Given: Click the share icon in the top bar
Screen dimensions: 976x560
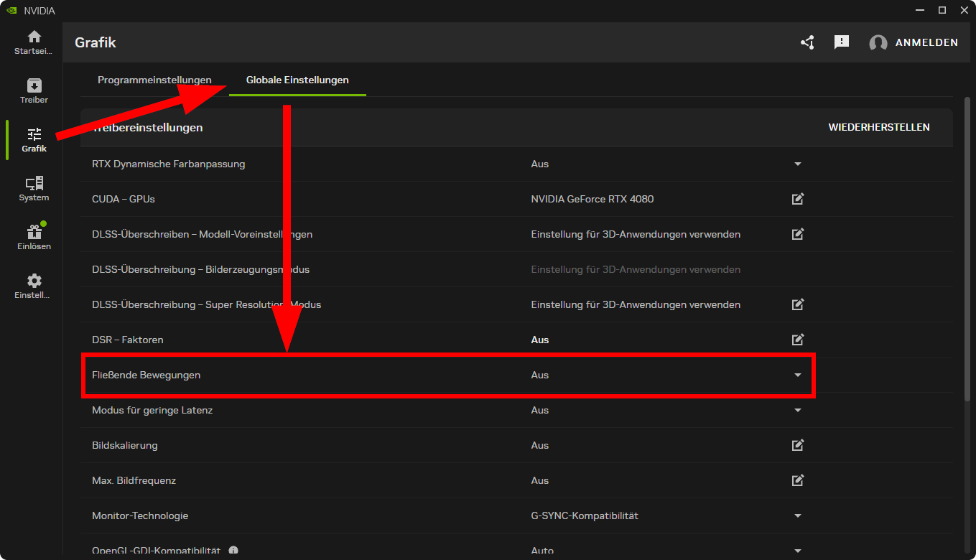Looking at the screenshot, I should coord(807,42).
